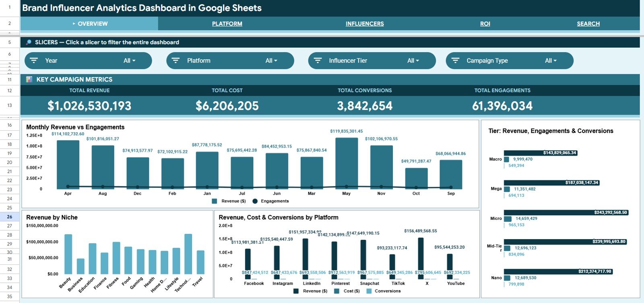
Task: Click the May revenue bar
Action: point(347,163)
